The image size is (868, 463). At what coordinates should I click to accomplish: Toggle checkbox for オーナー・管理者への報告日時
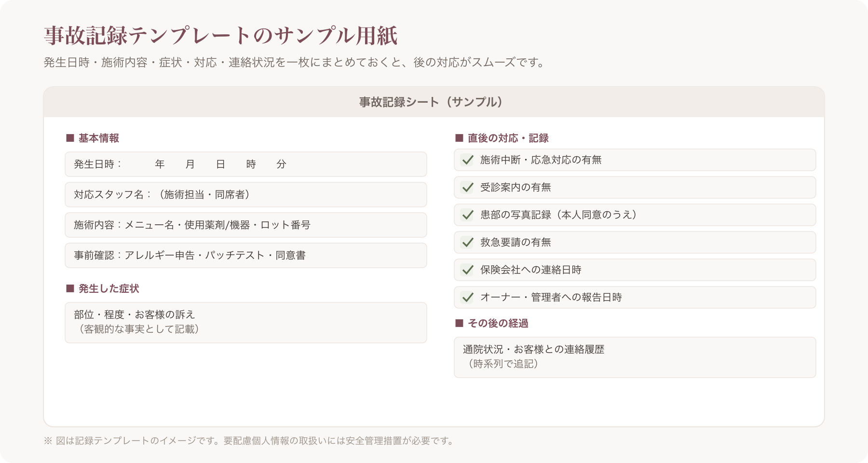pyautogui.click(x=467, y=297)
